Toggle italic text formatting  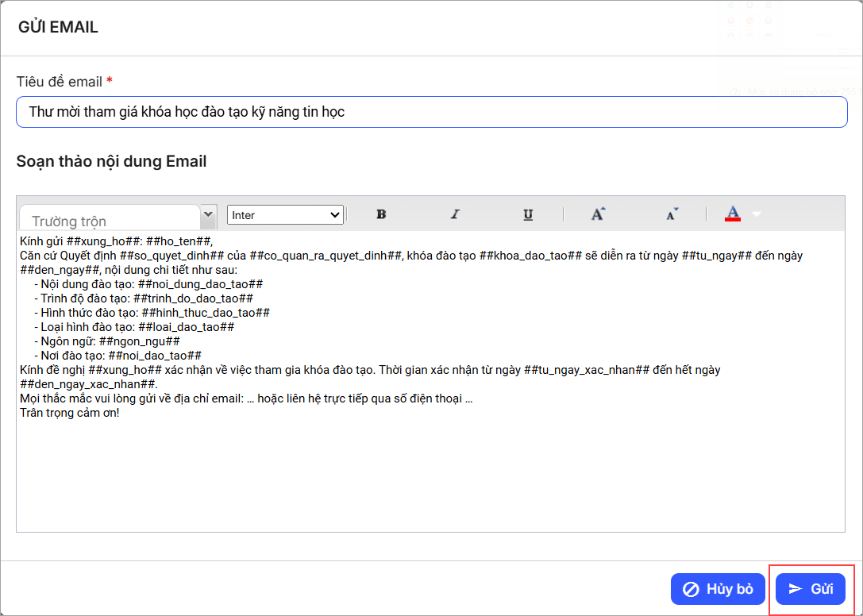click(x=455, y=214)
